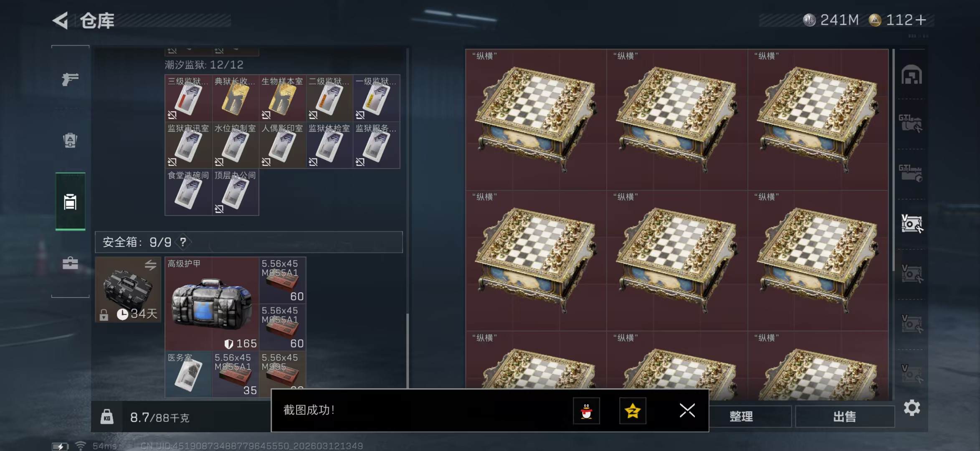Open the safe box help question mark
Image resolution: width=980 pixels, height=451 pixels.
(x=183, y=242)
